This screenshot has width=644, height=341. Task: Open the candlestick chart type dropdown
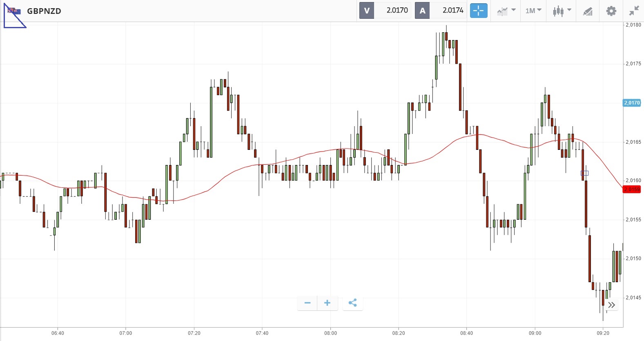click(x=562, y=11)
